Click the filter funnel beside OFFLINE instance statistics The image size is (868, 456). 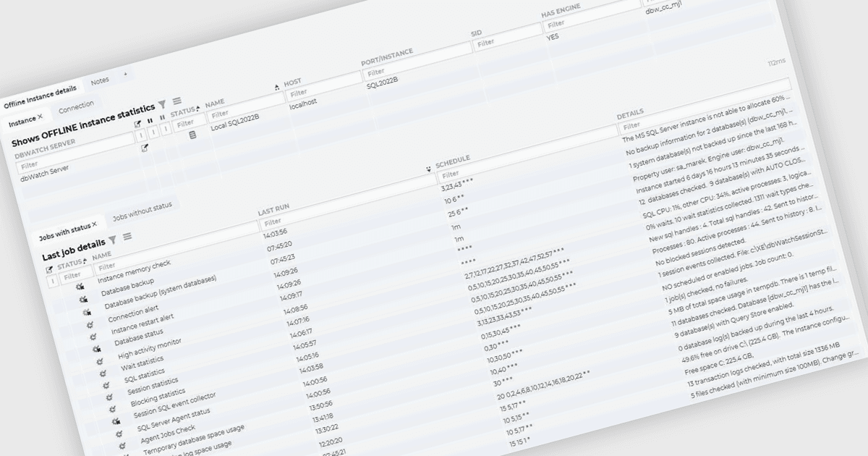pos(163,104)
